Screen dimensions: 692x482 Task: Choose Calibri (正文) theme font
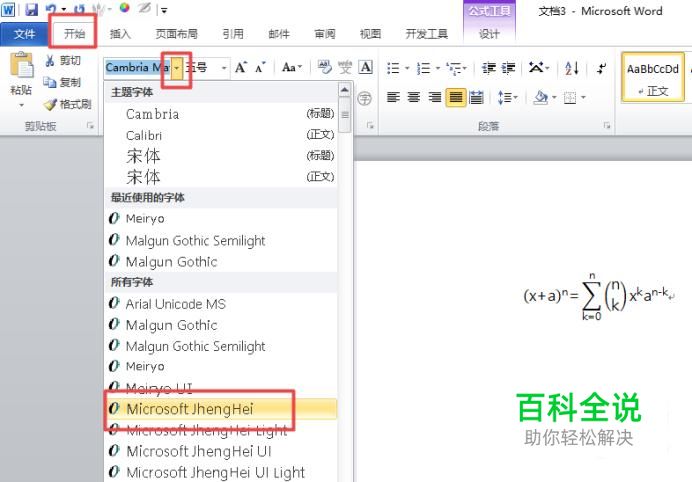(x=222, y=135)
